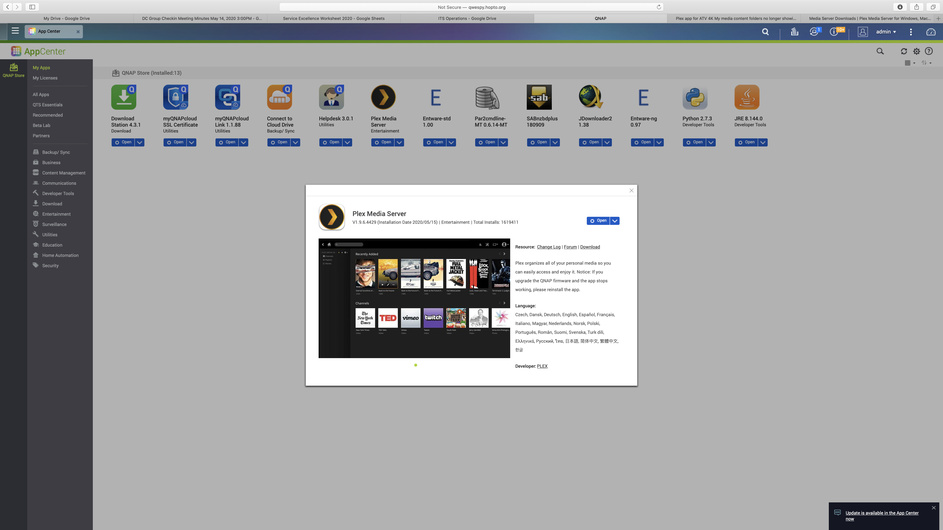
Task: Switch to ITS Operations browser tab
Action: coord(467,18)
